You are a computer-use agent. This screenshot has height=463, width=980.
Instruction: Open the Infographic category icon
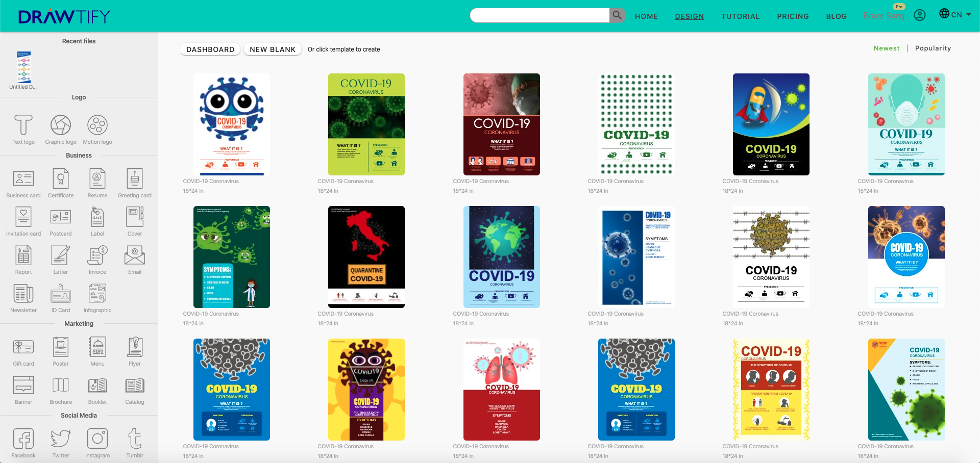tap(97, 294)
